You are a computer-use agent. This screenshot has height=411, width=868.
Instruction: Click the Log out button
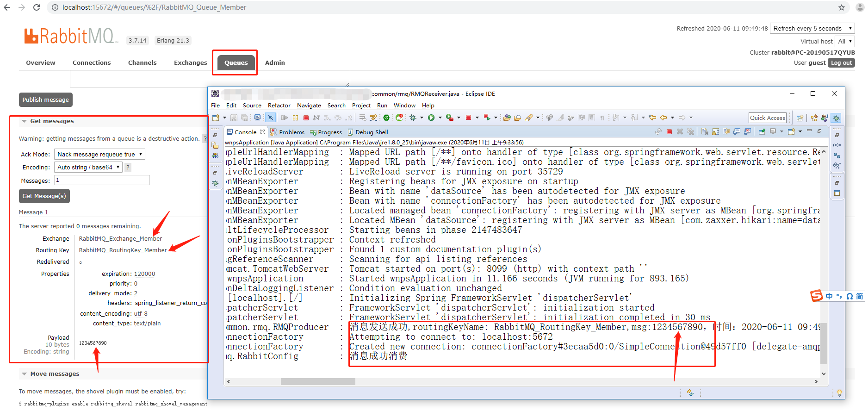tap(841, 63)
